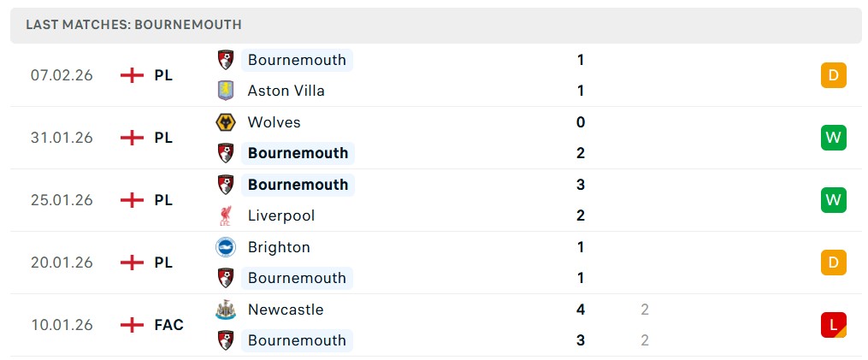
Task: Open the Wolves team link
Action: (x=274, y=122)
